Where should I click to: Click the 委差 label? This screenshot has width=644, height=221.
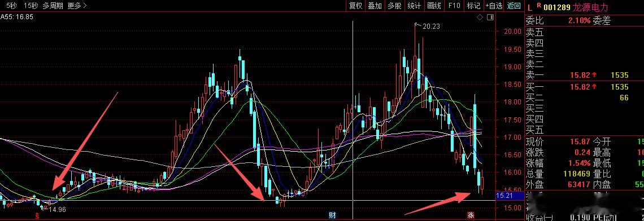(602, 21)
